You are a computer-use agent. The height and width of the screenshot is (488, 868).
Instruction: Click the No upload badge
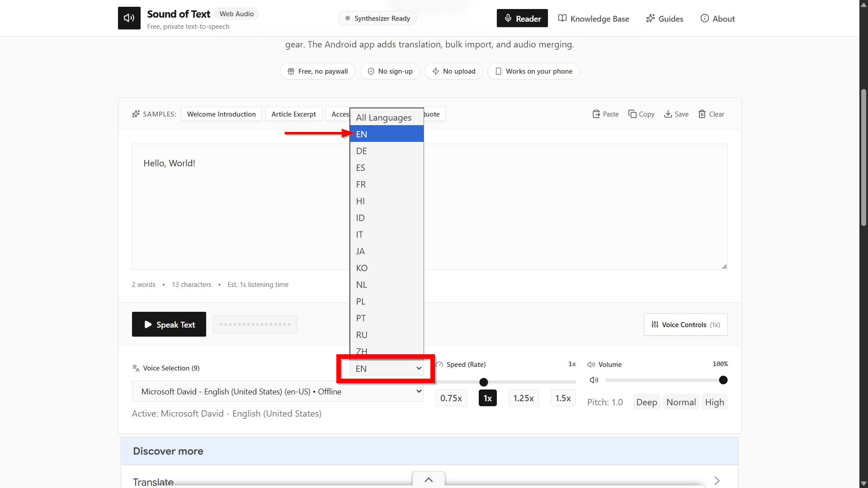point(453,71)
